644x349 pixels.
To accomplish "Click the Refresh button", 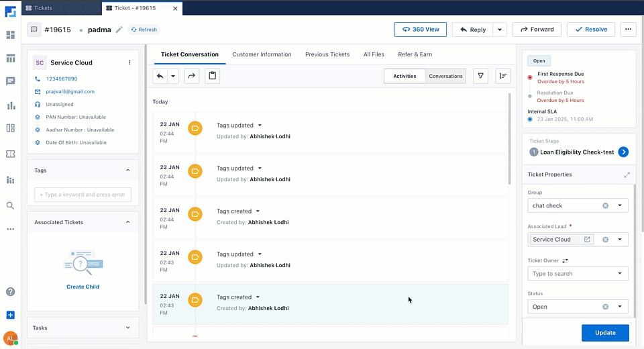I will (x=144, y=30).
